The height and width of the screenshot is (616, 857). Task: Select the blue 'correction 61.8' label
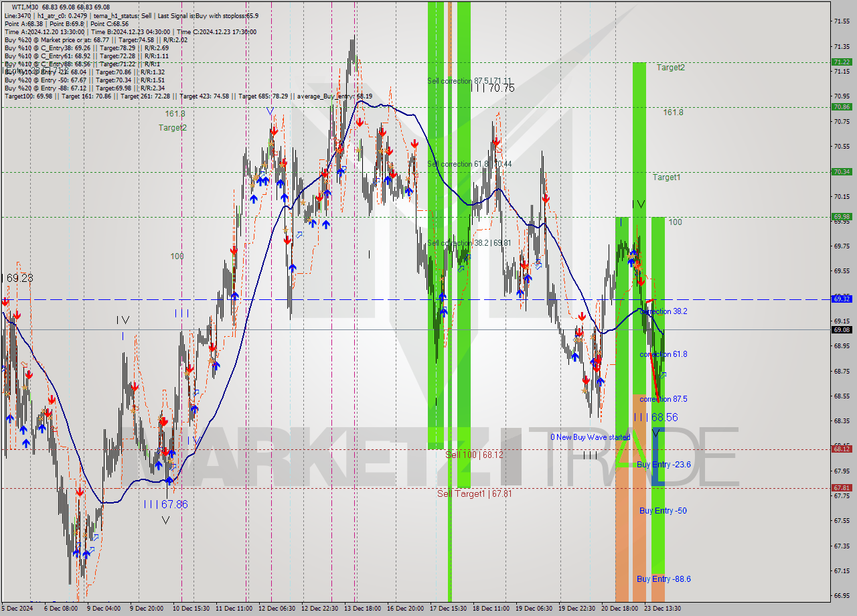(663, 354)
